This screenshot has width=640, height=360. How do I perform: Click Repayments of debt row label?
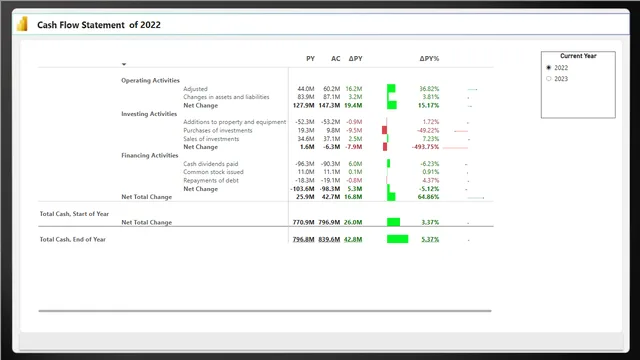pyautogui.click(x=211, y=180)
